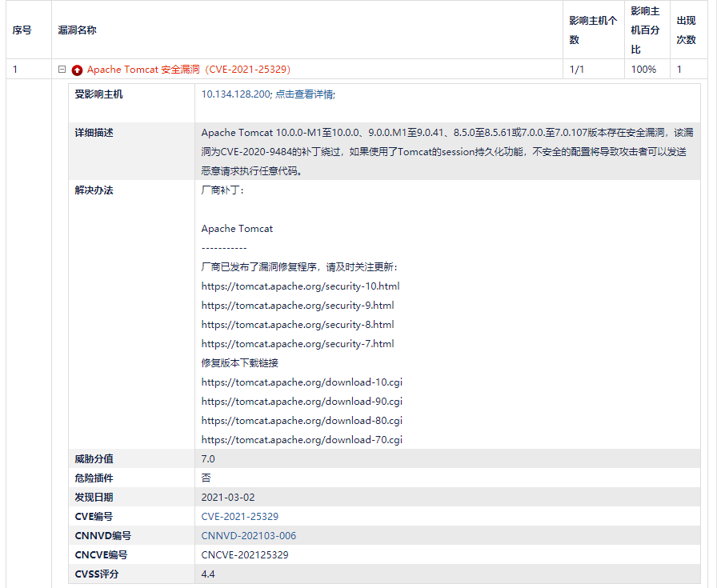Click the CNCVE编号 label
Image resolution: width=717 pixels, height=588 pixels.
click(101, 555)
